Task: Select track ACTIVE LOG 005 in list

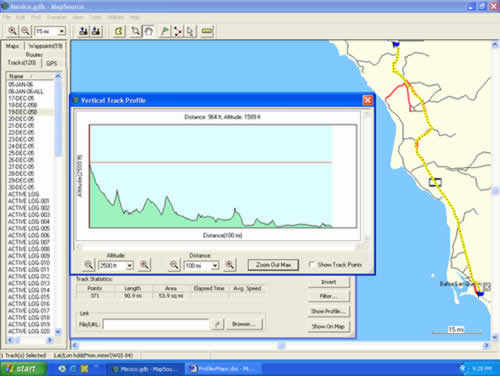Action: pos(29,228)
